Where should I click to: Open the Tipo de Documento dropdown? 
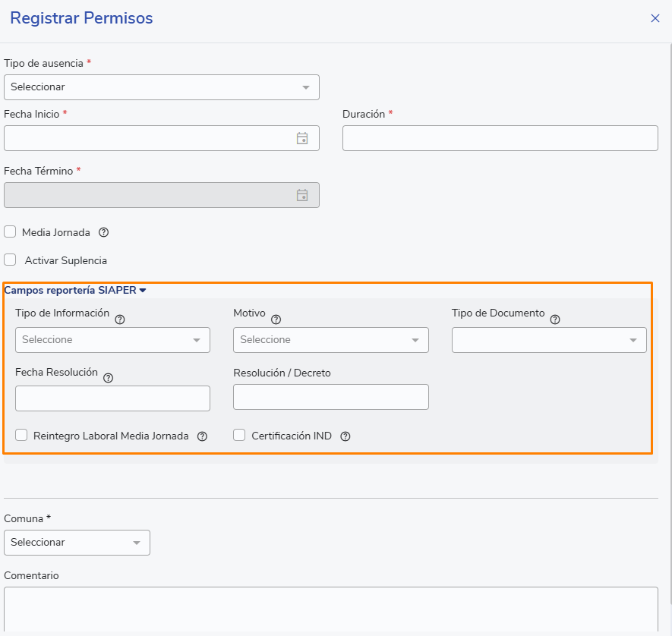[549, 340]
